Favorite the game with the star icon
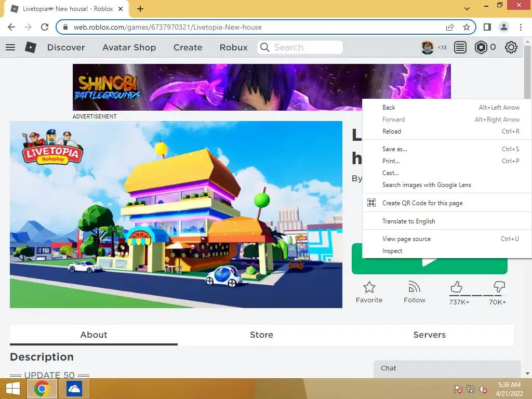Viewport: 532px width, 399px height. point(369,288)
